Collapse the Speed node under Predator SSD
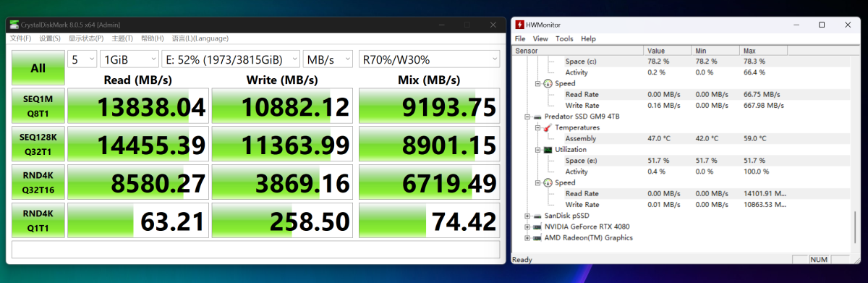 coord(537,183)
